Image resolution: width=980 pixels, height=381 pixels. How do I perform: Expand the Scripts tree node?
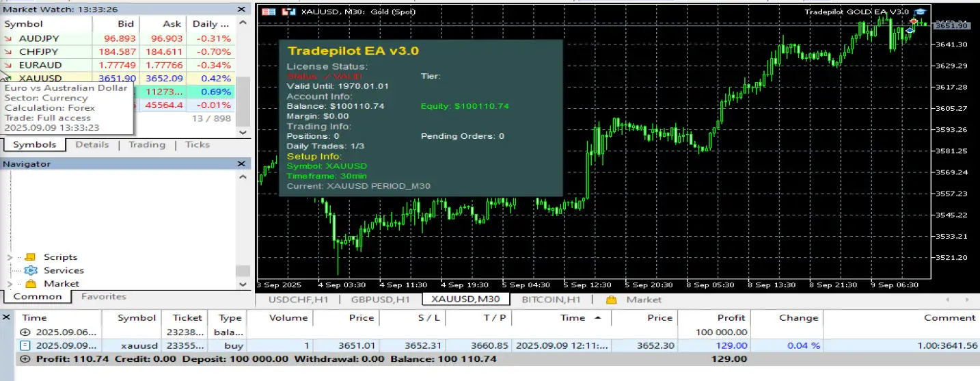pos(10,257)
